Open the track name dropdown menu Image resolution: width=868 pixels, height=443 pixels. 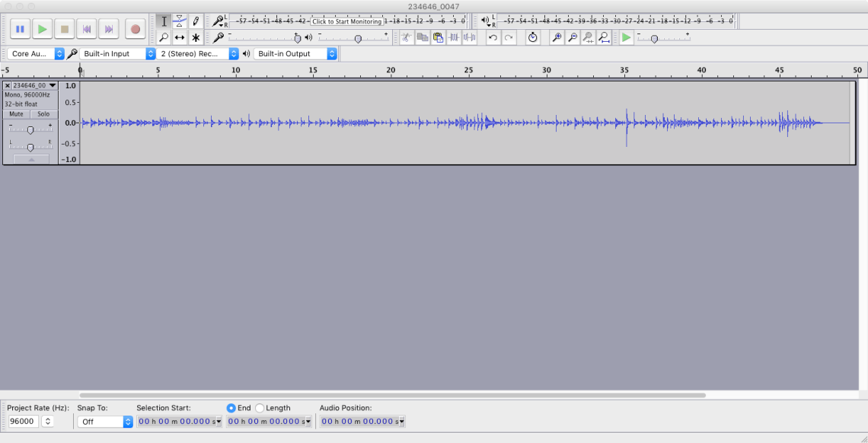pyautogui.click(x=53, y=86)
